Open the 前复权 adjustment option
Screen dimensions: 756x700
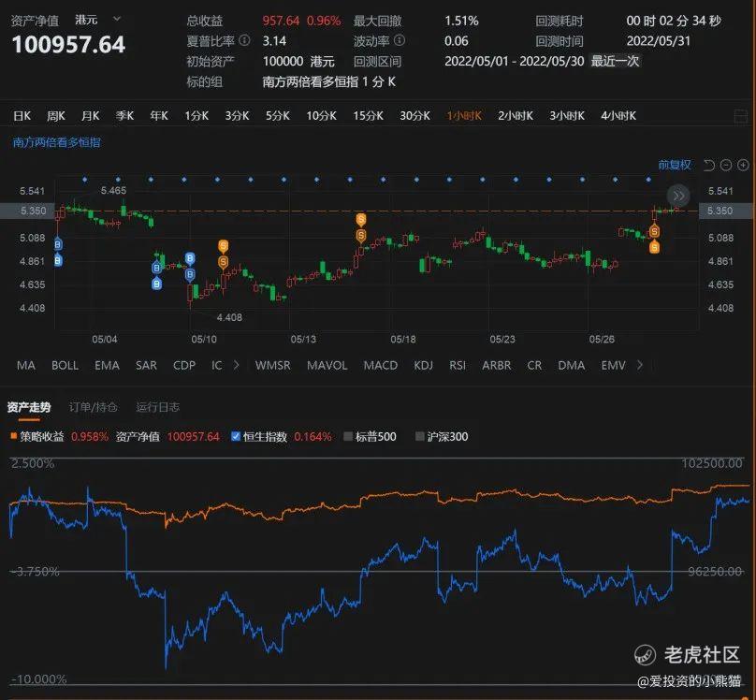[675, 166]
